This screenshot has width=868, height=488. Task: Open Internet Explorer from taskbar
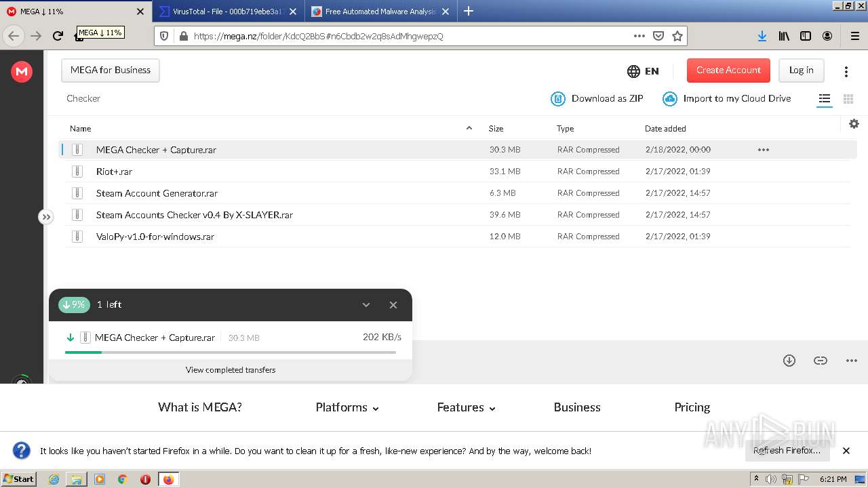click(x=54, y=479)
